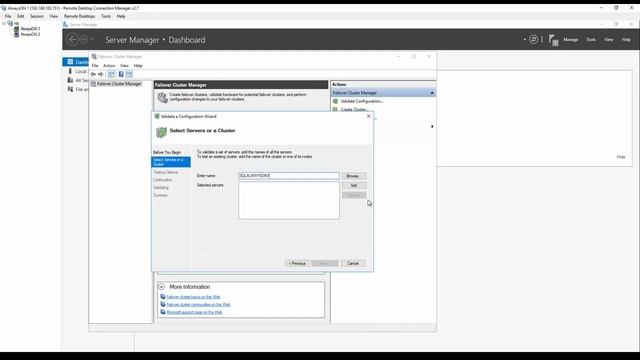The height and width of the screenshot is (360, 640).
Task: Click the Add button in the wizard
Action: pos(353,186)
